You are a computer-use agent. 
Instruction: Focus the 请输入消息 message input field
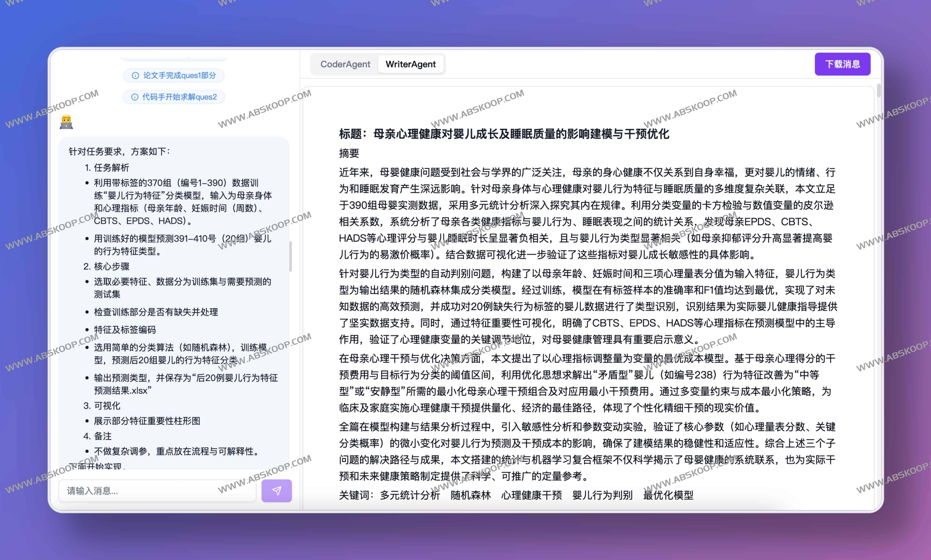tap(157, 491)
